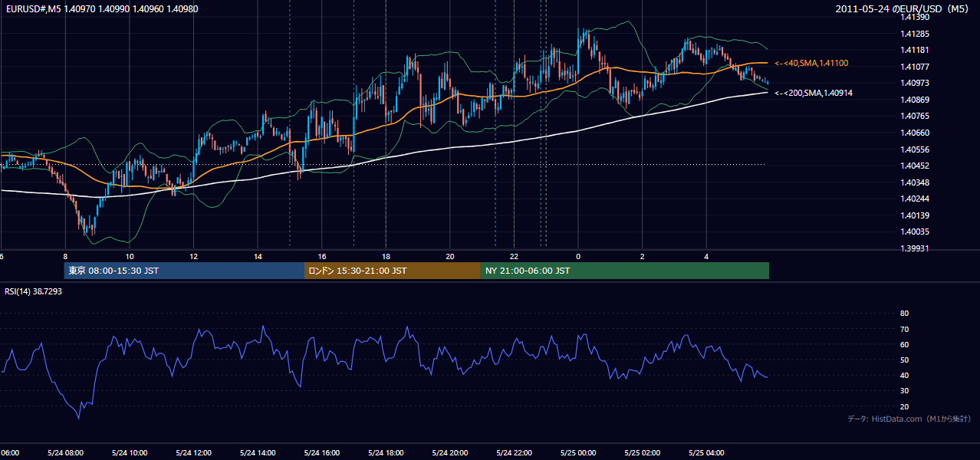Click RSI scale level 50

[904, 360]
